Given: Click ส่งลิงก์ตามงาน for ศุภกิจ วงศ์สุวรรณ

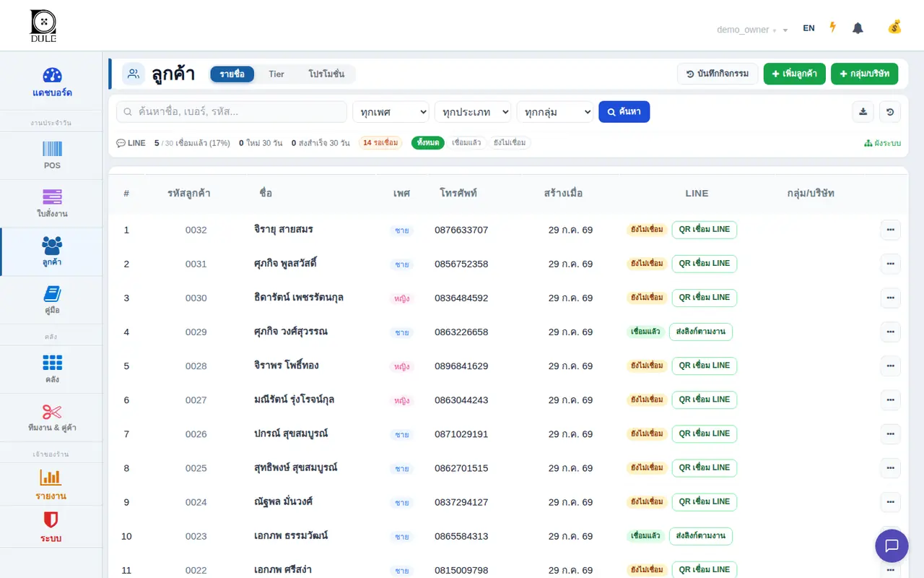Looking at the screenshot, I should pos(701,332).
